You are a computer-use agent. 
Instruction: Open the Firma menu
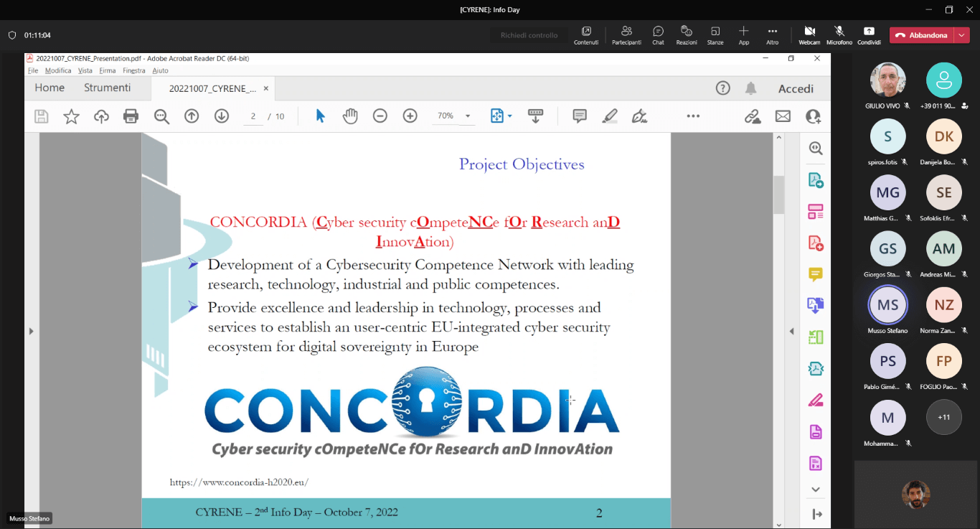point(108,70)
